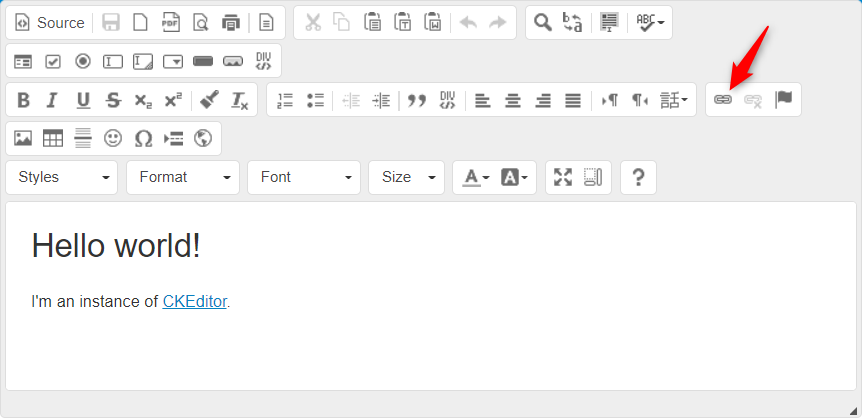Click the Increase Indent icon

pyautogui.click(x=380, y=100)
